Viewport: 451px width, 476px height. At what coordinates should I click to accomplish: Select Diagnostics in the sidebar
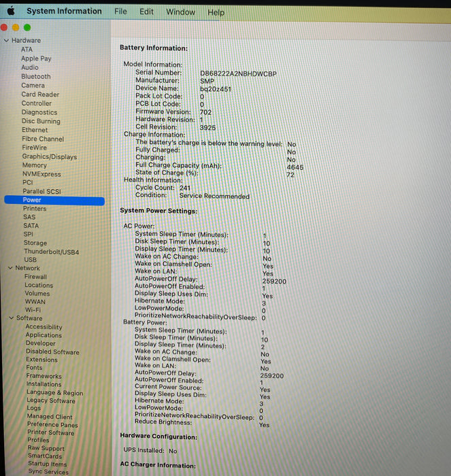(39, 112)
